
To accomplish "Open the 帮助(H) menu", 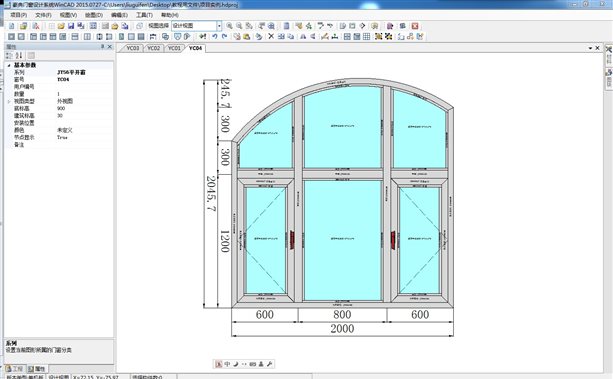I will click(x=170, y=15).
